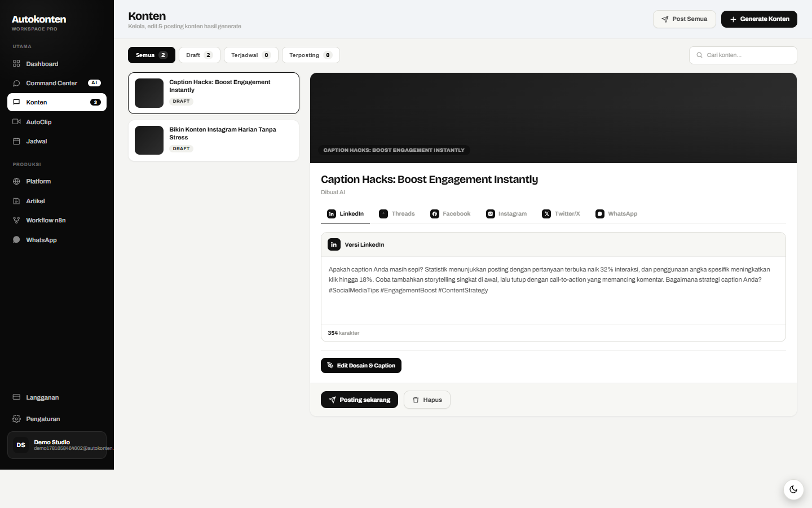This screenshot has width=812, height=508.
Task: Show Terposting content tab
Action: pos(311,55)
